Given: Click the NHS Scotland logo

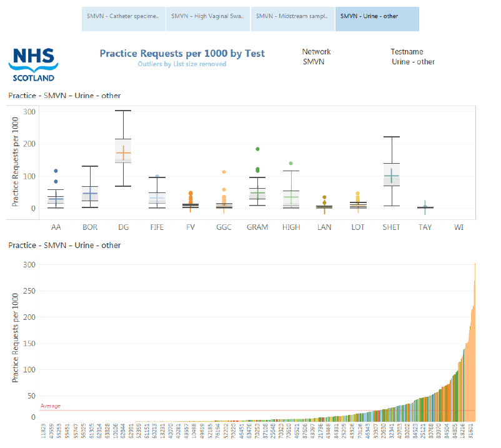Looking at the screenshot, I should pos(33,64).
